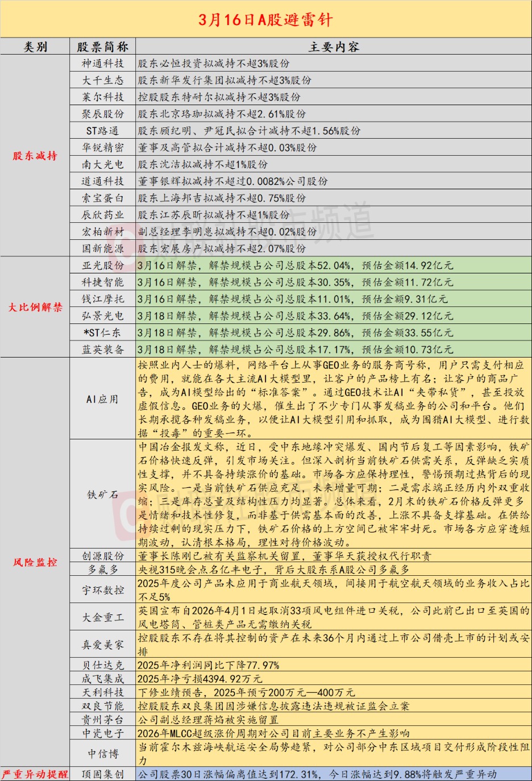532x781 pixels.
Task: Click stock name '成飞集成'
Action: (x=102, y=679)
